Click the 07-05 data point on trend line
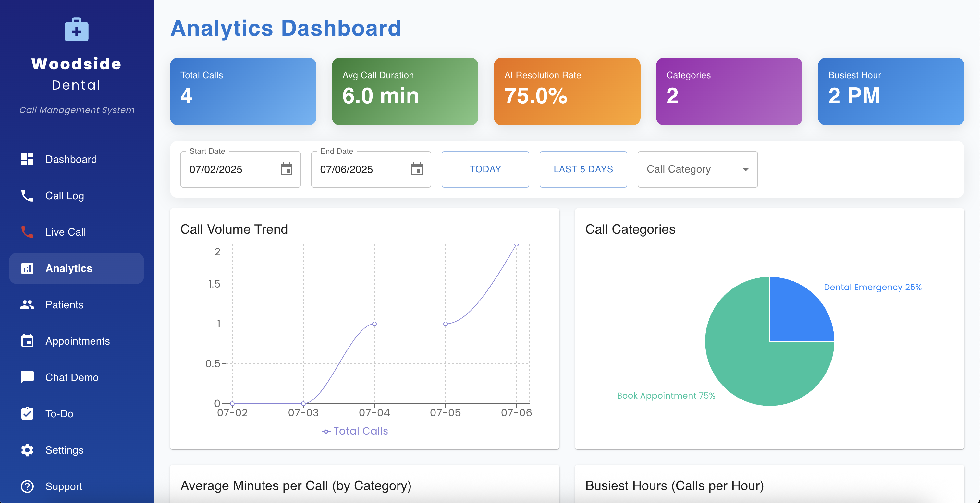The height and width of the screenshot is (503, 980). (x=446, y=324)
